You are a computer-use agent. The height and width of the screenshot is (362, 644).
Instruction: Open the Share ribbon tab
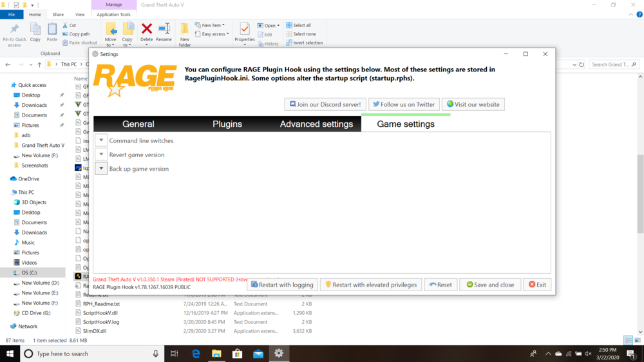tap(58, 14)
